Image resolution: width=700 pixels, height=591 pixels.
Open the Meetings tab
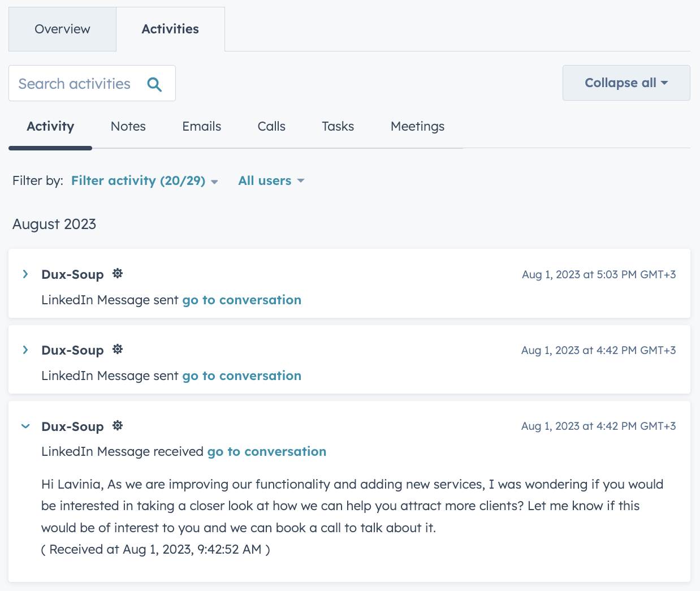(417, 126)
